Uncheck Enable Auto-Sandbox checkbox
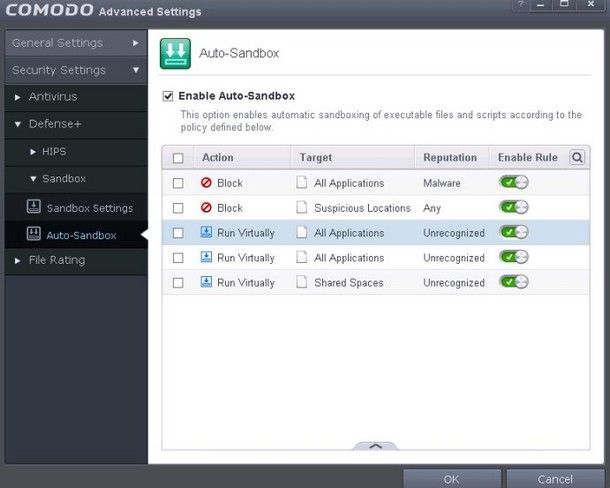The image size is (610, 488). click(x=168, y=96)
